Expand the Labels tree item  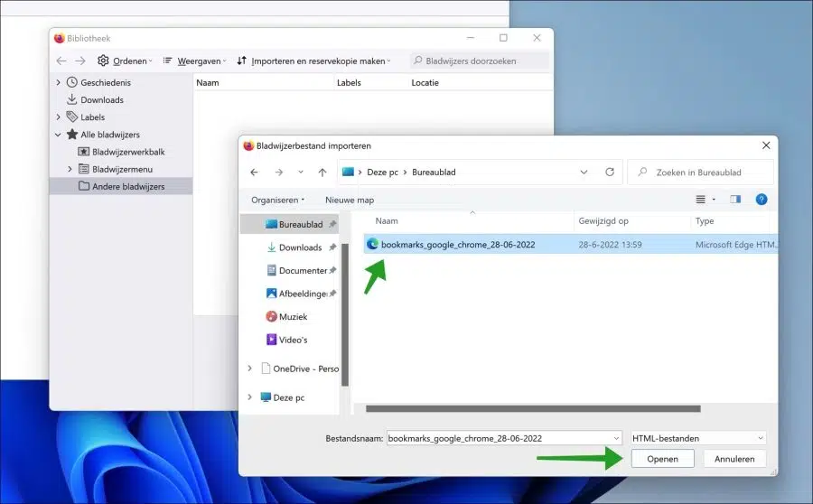coord(58,117)
